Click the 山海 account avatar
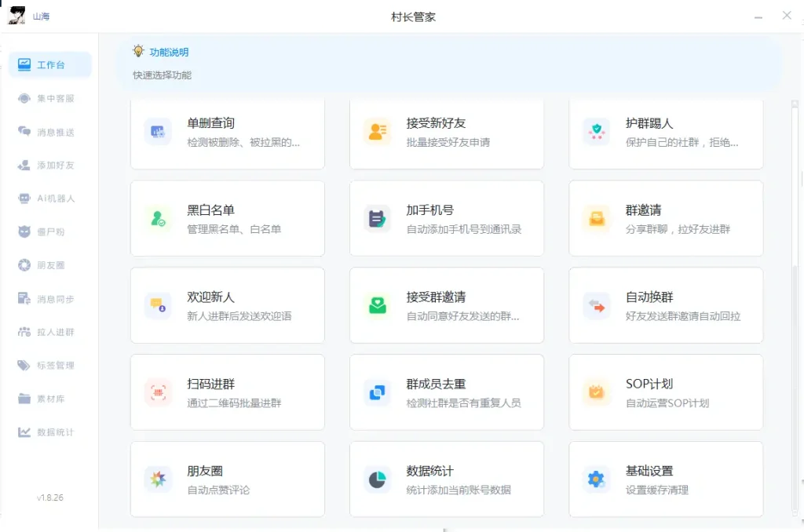The width and height of the screenshot is (804, 532). 16,15
